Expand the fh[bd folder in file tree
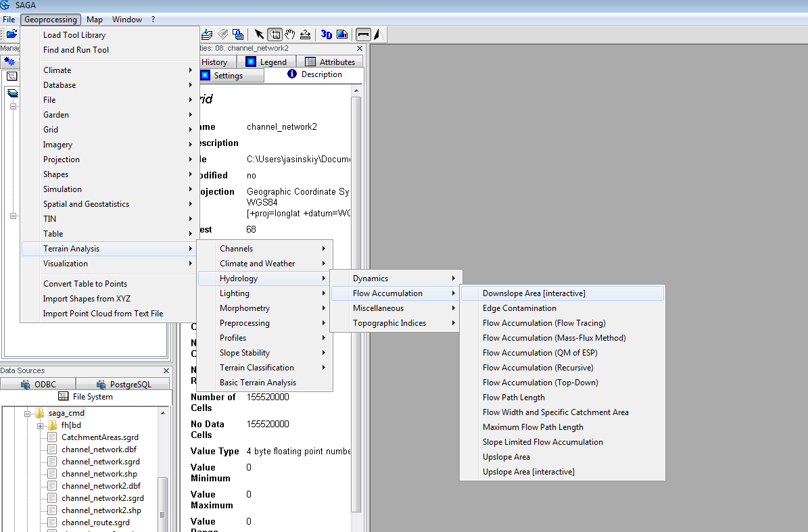Image resolution: width=808 pixels, height=532 pixels. tap(41, 425)
